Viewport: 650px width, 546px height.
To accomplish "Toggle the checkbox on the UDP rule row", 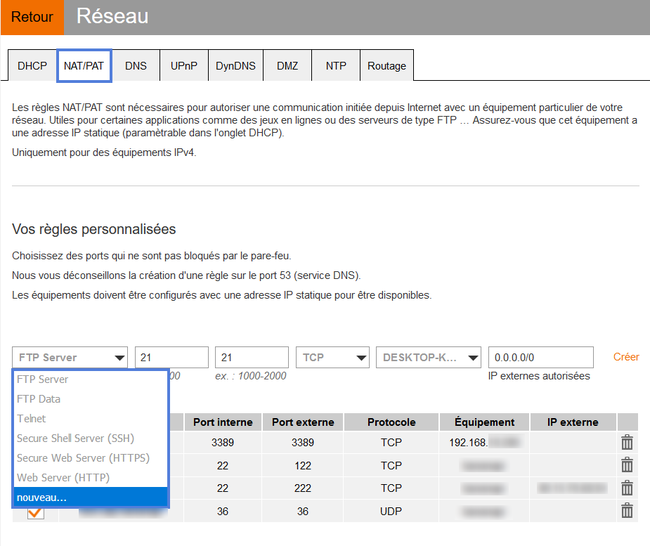I will coord(35,512).
